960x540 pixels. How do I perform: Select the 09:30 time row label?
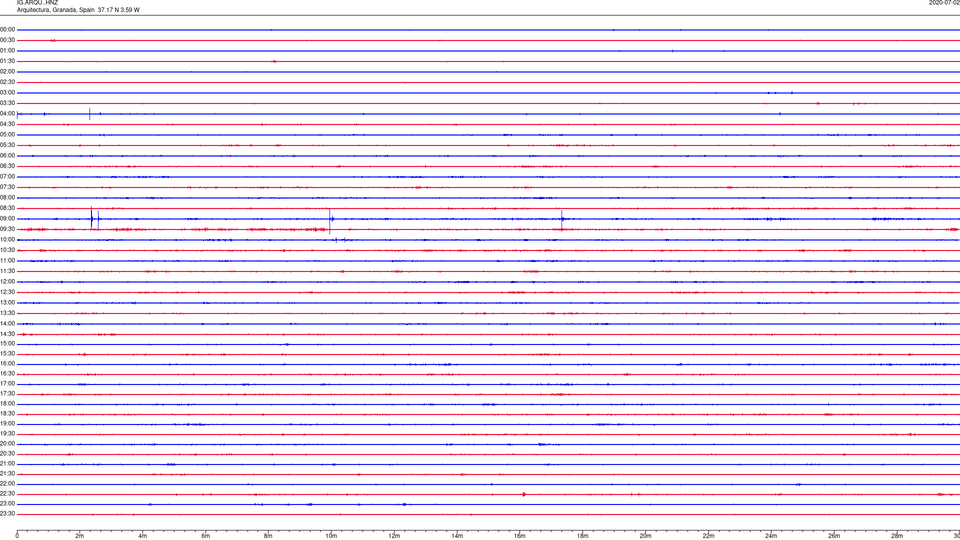click(x=7, y=229)
